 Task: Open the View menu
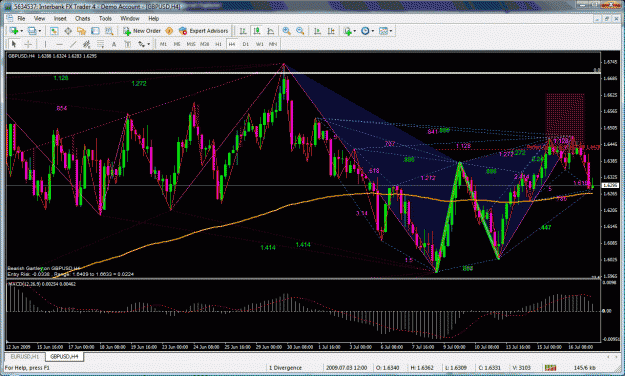39,18
